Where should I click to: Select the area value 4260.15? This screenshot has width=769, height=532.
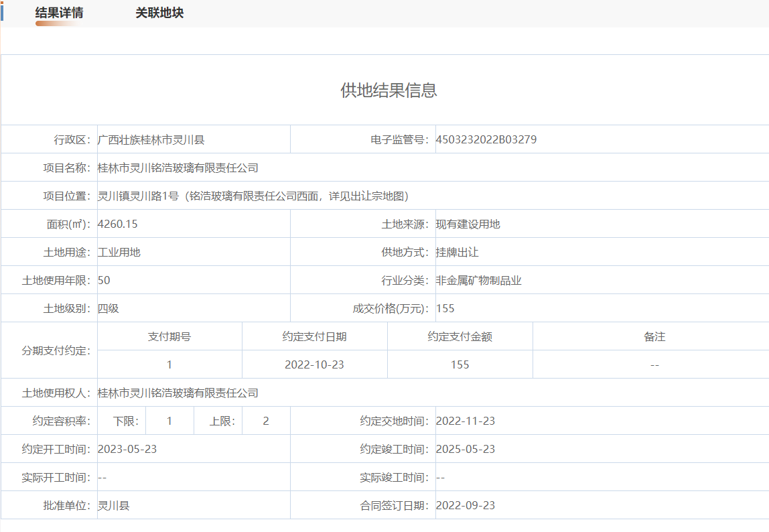click(118, 224)
